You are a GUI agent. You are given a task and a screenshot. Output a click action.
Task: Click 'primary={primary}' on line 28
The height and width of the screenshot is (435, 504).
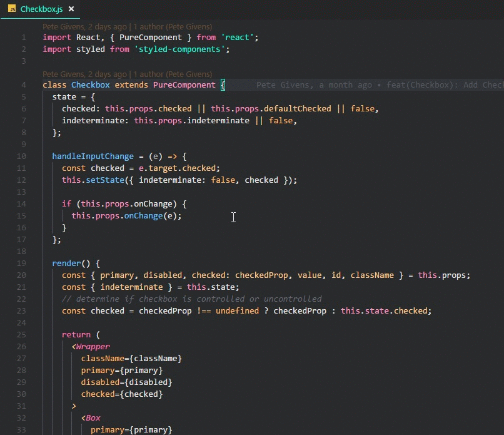tap(122, 371)
